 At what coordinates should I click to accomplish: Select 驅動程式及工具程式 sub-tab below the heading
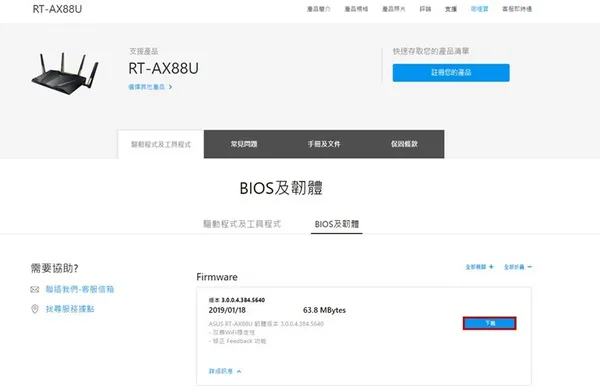(x=242, y=224)
